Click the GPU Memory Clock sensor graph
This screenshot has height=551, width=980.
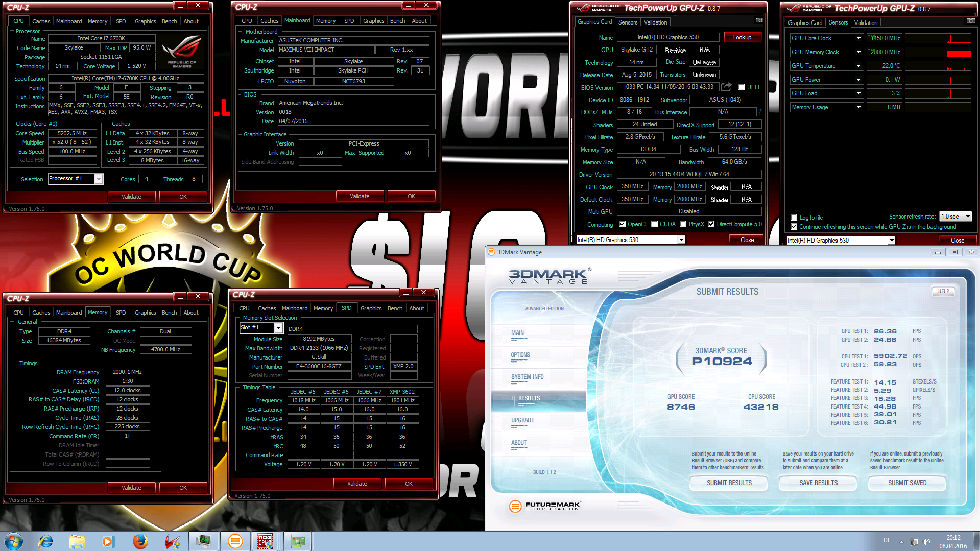tap(938, 52)
